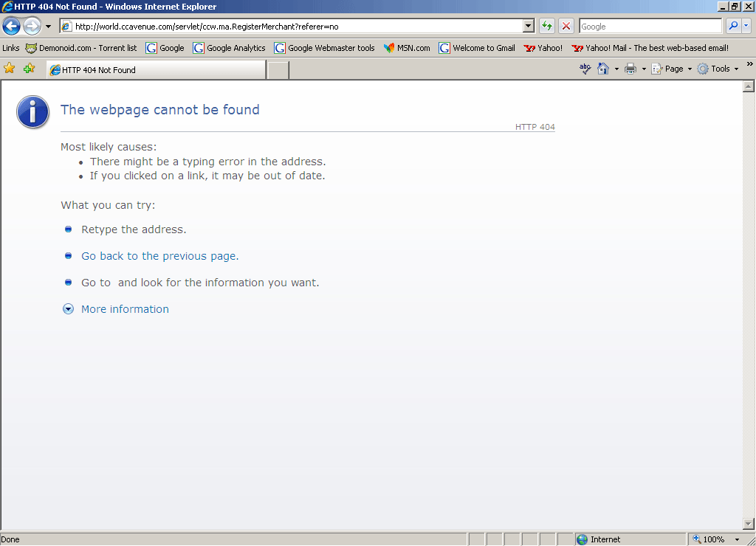The width and height of the screenshot is (756, 546).
Task: Select the HTTP 404 Not Found tab
Action: pyautogui.click(x=155, y=70)
